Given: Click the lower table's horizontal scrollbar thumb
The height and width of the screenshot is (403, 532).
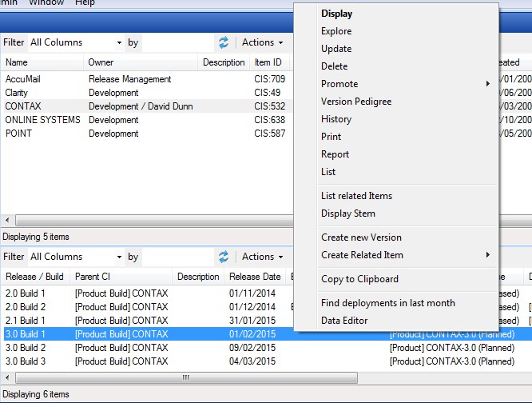Looking at the screenshot, I should pyautogui.click(x=186, y=377).
